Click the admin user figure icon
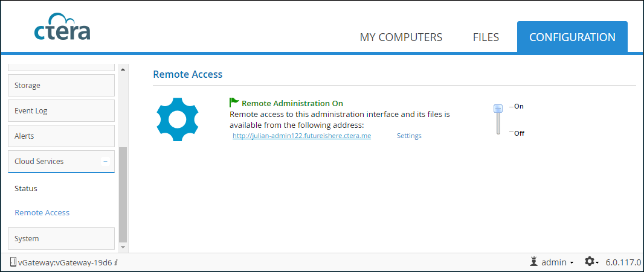Screen dimensions: 644x272 pyautogui.click(x=534, y=261)
